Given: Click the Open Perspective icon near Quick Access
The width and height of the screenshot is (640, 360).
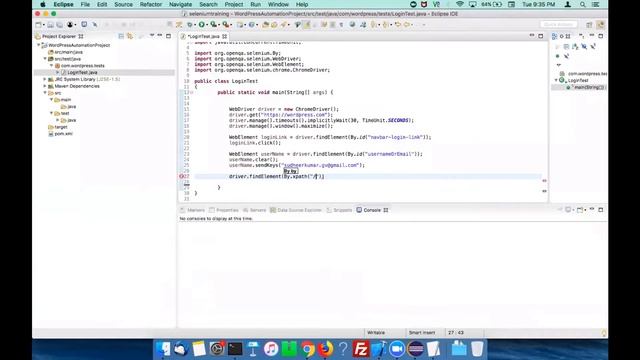Looking at the screenshot, I should [589, 24].
